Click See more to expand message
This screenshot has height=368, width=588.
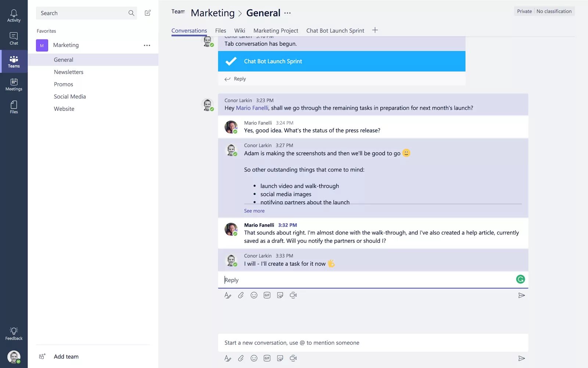254,211
